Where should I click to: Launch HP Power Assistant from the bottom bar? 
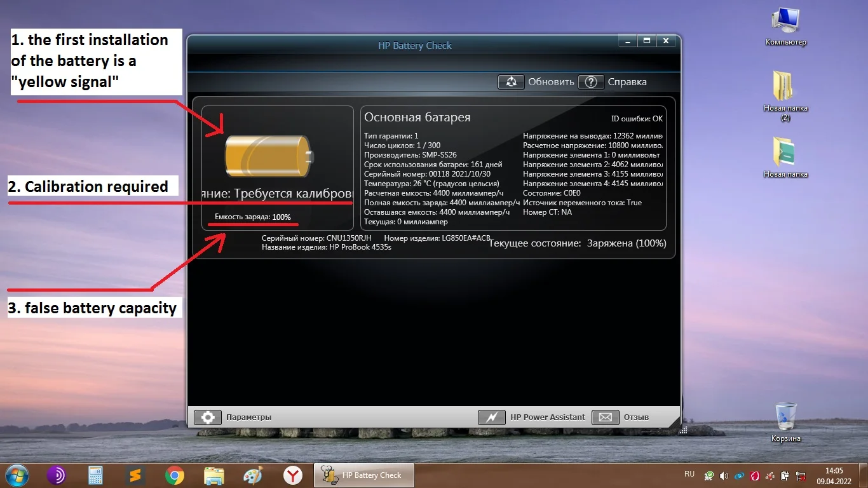pos(548,417)
